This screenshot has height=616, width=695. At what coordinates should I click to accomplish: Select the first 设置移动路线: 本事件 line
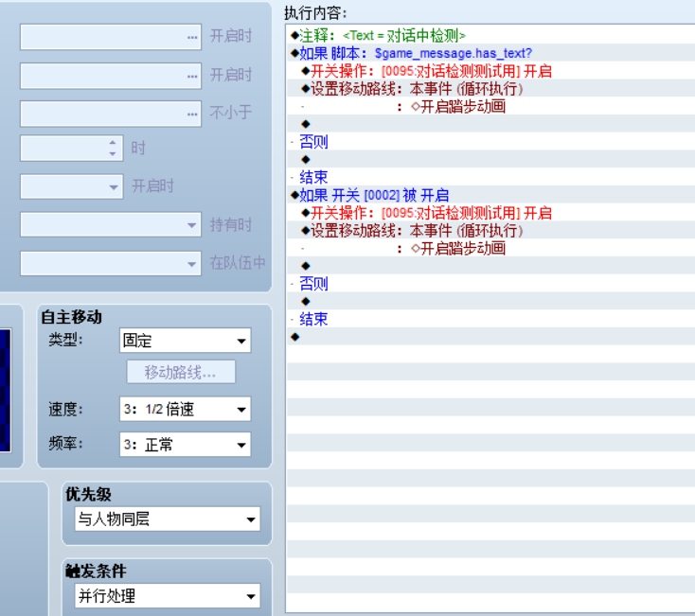click(x=490, y=88)
